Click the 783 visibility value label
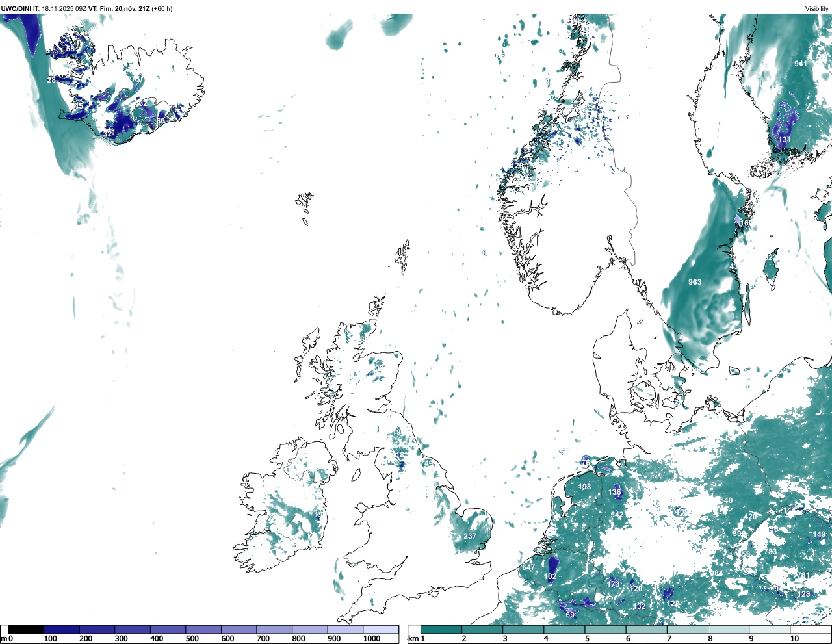Image resolution: width=832 pixels, height=644 pixels. pos(771,552)
